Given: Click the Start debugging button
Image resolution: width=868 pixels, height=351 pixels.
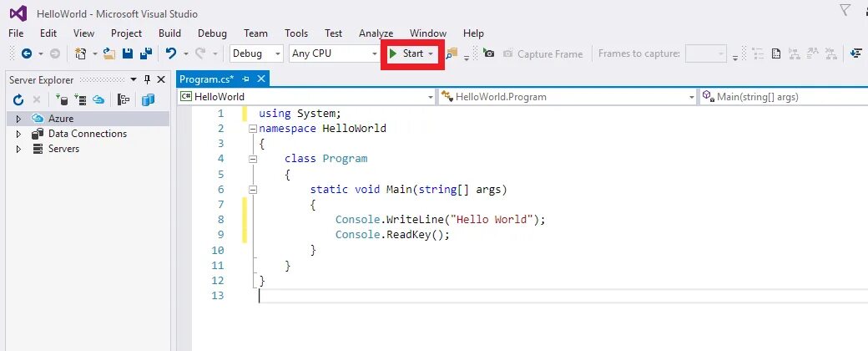Looking at the screenshot, I should point(406,53).
